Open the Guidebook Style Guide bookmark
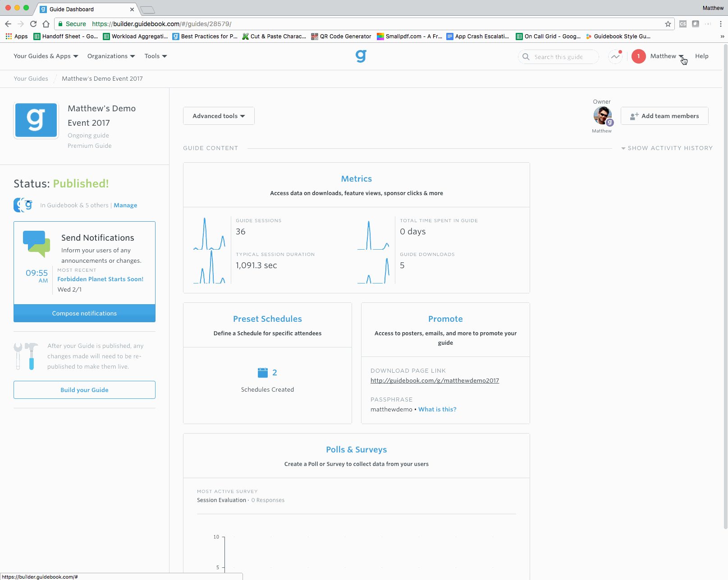728x580 pixels. point(618,37)
